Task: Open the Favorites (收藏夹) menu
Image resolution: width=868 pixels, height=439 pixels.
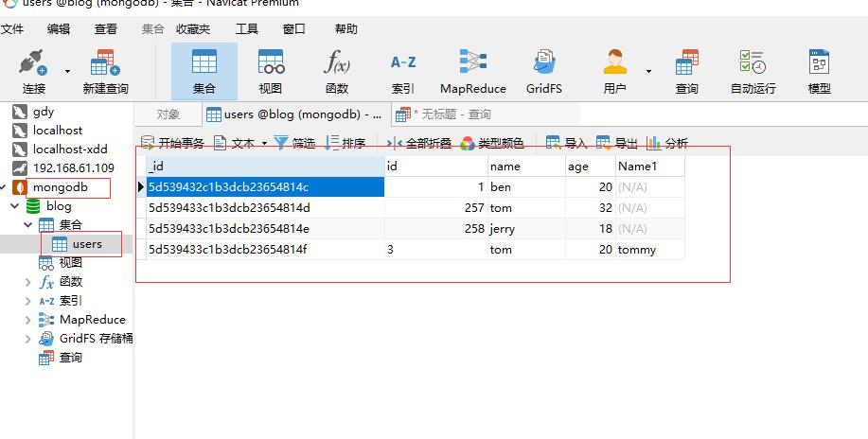Action: pyautogui.click(x=193, y=28)
